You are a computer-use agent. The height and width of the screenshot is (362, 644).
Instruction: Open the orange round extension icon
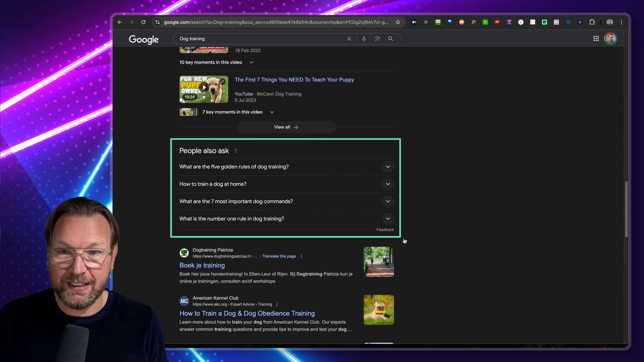(x=462, y=22)
